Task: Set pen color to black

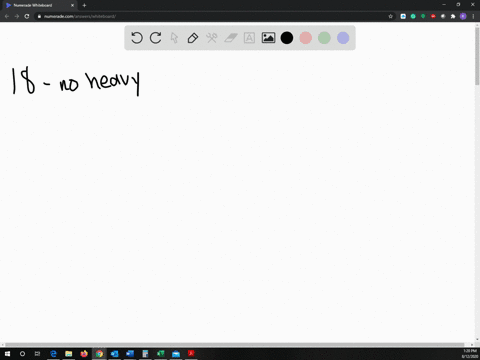Action: (x=287, y=38)
